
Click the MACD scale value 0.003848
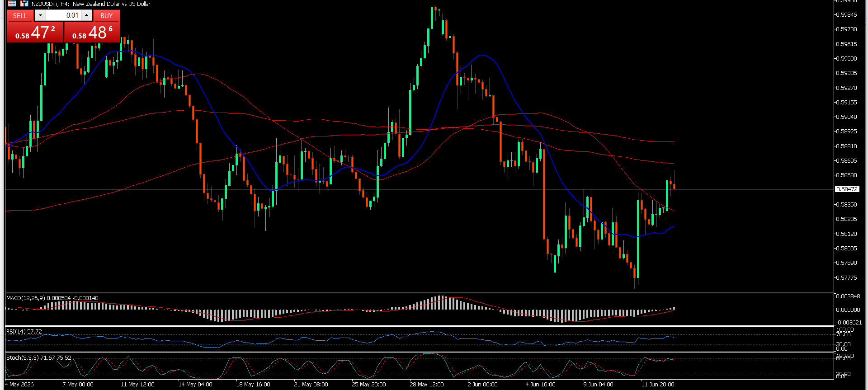[848, 296]
